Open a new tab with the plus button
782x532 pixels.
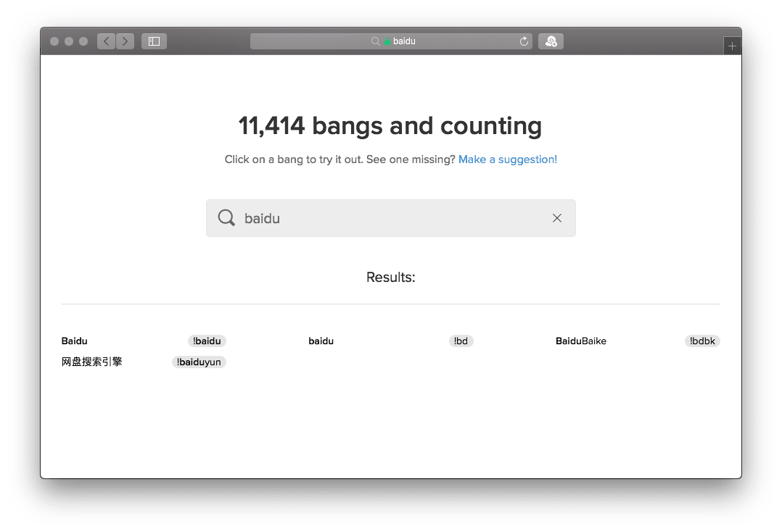tap(732, 46)
